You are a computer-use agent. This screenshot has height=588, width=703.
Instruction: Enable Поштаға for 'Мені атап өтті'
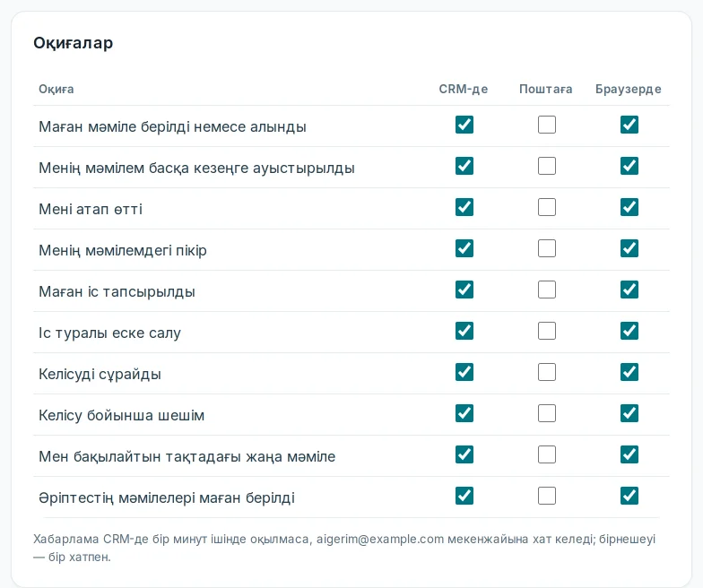547,207
